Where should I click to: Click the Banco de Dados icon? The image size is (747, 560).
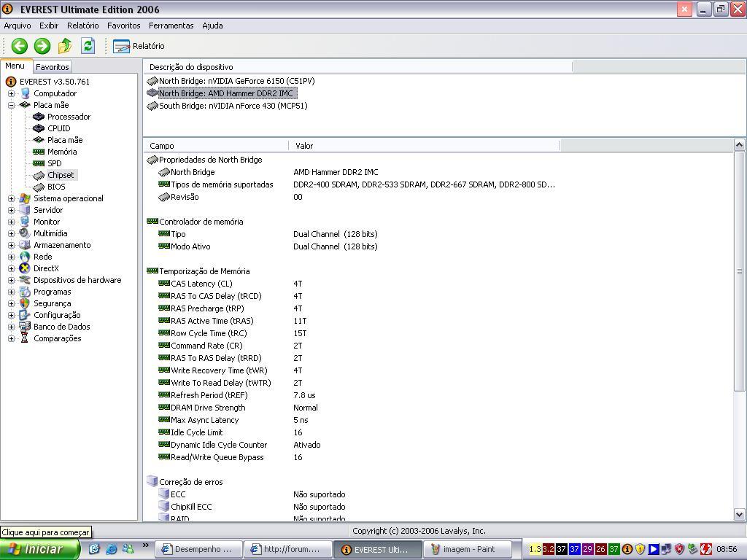(25, 327)
